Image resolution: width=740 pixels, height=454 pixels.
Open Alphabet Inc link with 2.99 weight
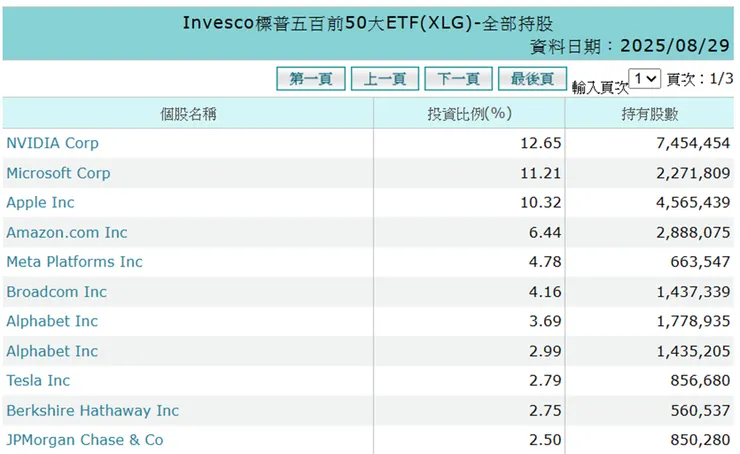point(52,352)
